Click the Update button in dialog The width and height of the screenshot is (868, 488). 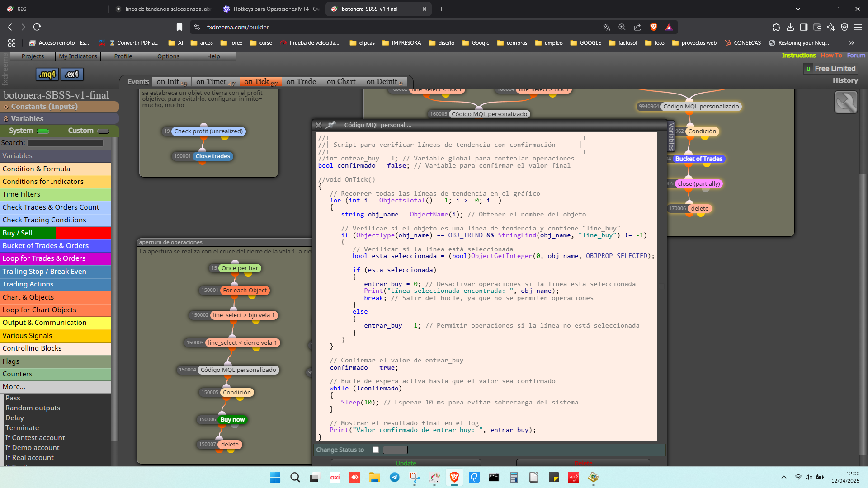click(x=406, y=463)
